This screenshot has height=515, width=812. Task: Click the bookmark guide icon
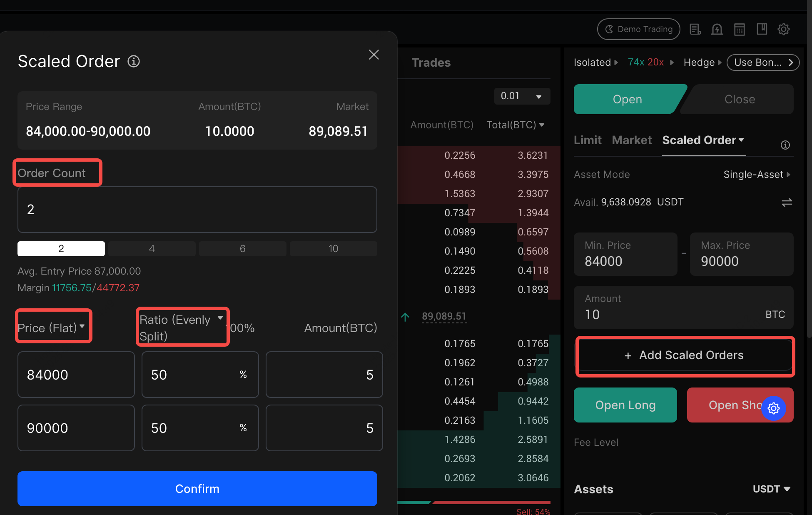tap(762, 29)
